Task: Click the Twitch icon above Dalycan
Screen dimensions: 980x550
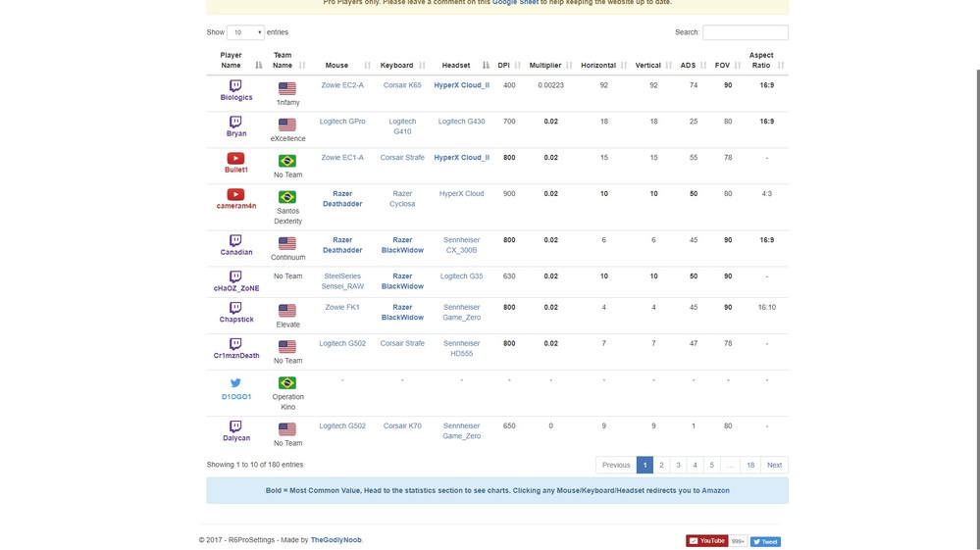Action: [x=235, y=426]
